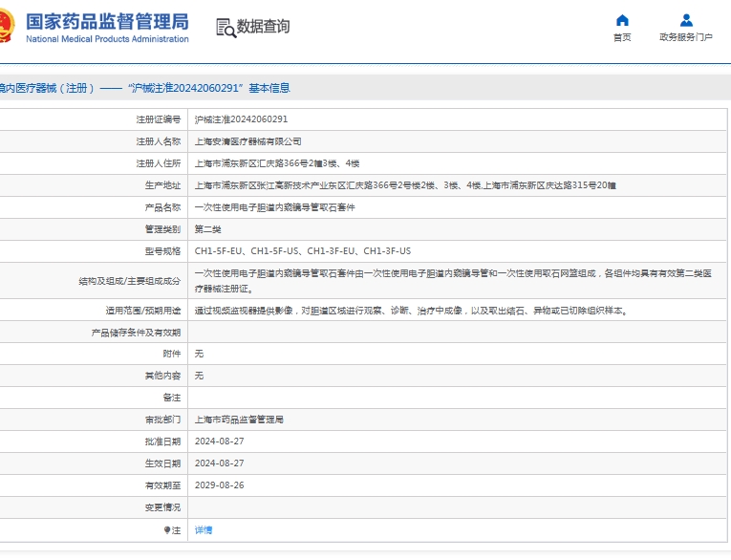Open the 政务服务门户 person icon

point(686,20)
